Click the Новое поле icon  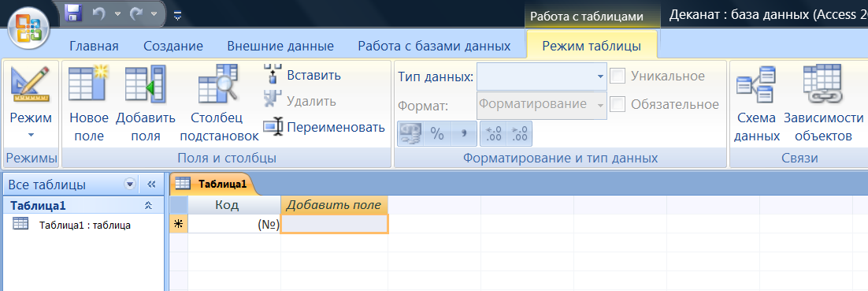pyautogui.click(x=88, y=83)
